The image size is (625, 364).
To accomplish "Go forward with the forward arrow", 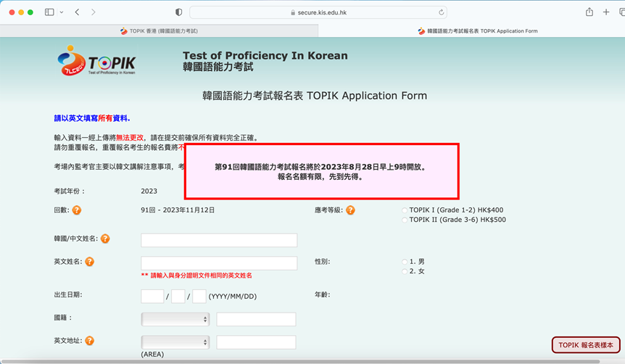I will [x=94, y=12].
